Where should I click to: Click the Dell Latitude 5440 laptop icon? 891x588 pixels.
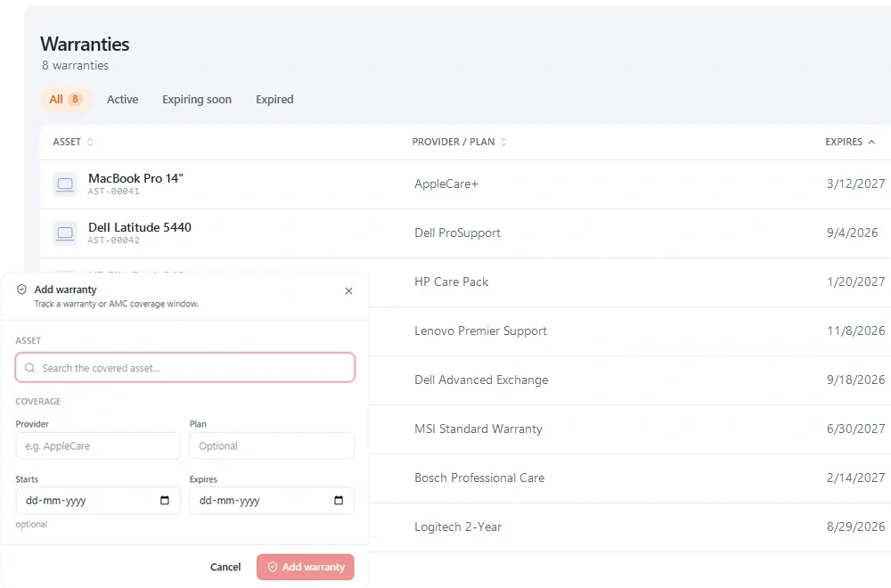coord(65,233)
